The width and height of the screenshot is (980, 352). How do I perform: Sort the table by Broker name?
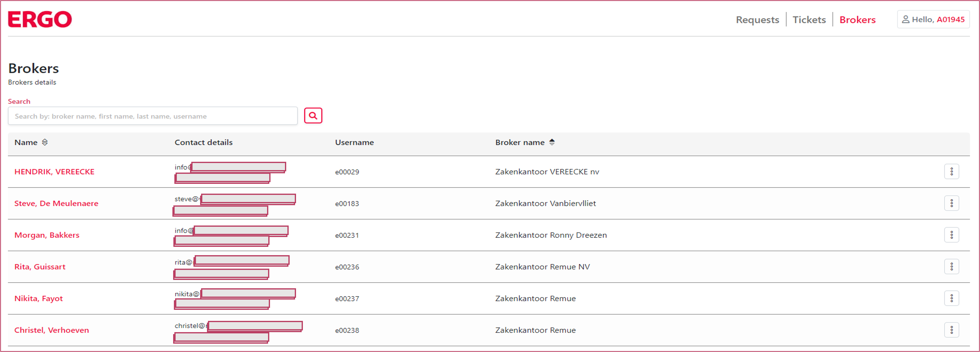(x=552, y=142)
